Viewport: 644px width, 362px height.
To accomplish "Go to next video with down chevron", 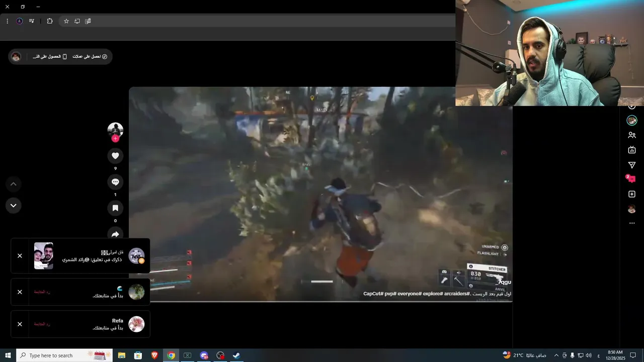I will 14,206.
